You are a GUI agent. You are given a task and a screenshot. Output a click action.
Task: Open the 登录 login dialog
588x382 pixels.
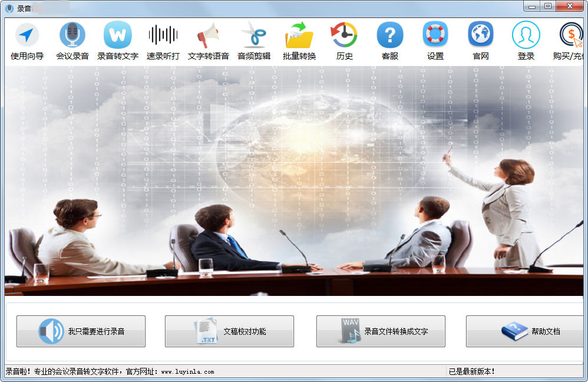pyautogui.click(x=526, y=39)
